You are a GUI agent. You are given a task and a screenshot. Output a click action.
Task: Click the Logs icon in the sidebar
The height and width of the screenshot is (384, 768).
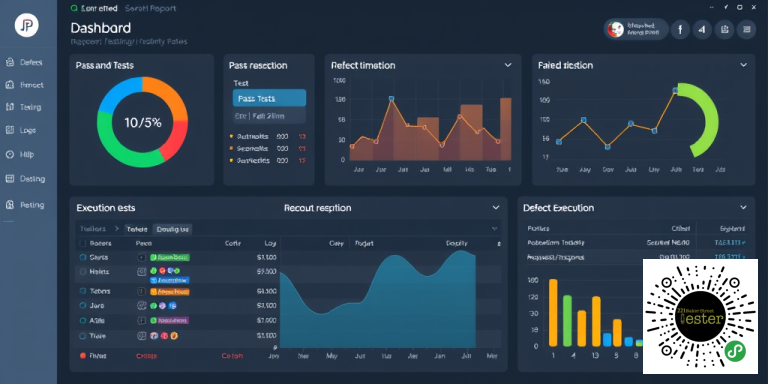coord(9,130)
